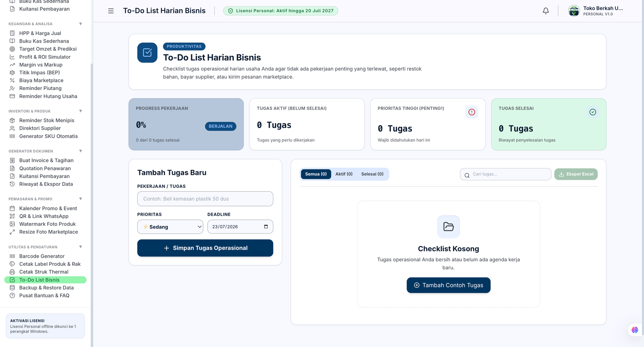Click the floating brain assistant icon
This screenshot has height=347, width=644.
coord(635,330)
